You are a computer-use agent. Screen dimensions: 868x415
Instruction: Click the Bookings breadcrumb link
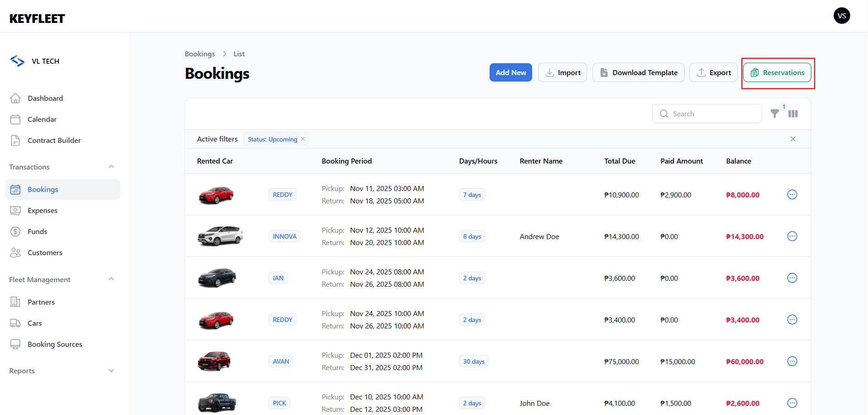[199, 54]
